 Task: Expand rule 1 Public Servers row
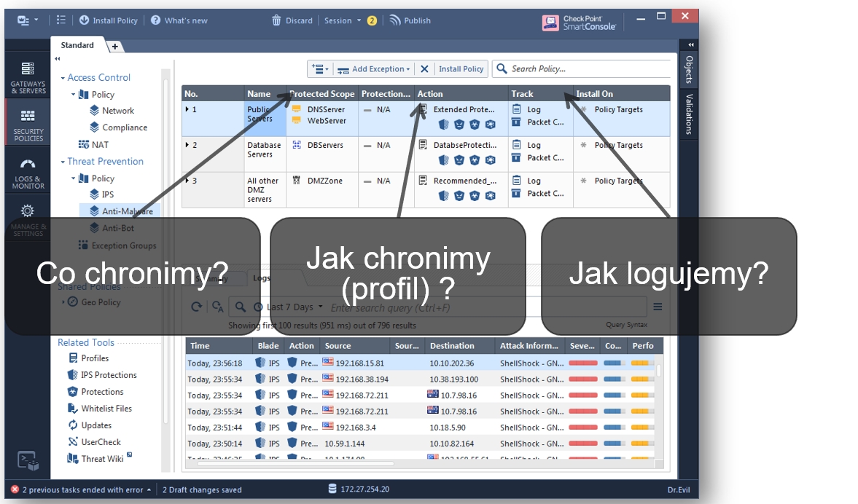tap(187, 109)
